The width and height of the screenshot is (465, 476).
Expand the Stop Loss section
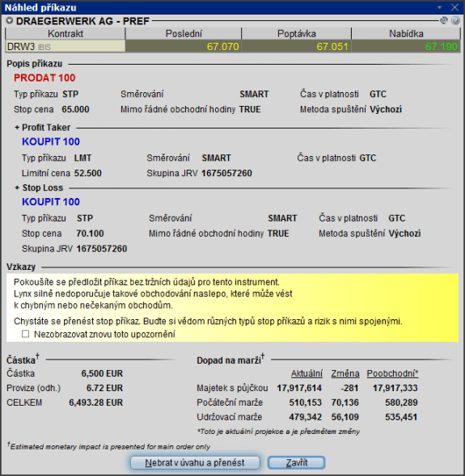pos(17,188)
